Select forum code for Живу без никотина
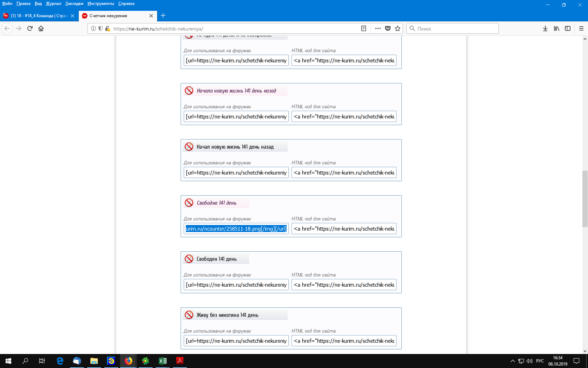This screenshot has width=588, height=368. [x=236, y=341]
